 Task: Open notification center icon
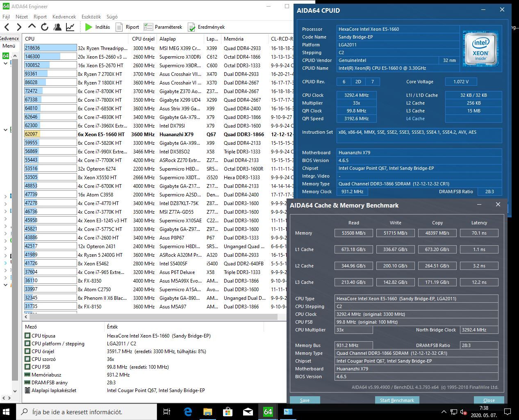coord(507,412)
